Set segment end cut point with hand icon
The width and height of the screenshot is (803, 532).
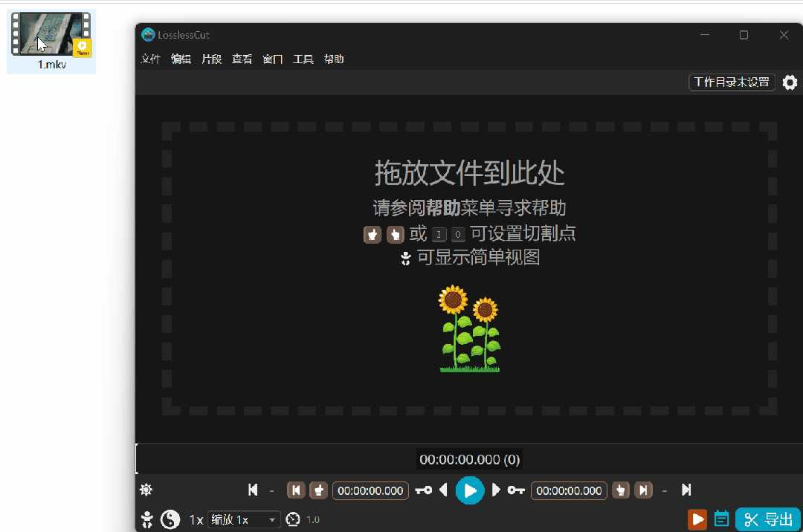pos(621,490)
